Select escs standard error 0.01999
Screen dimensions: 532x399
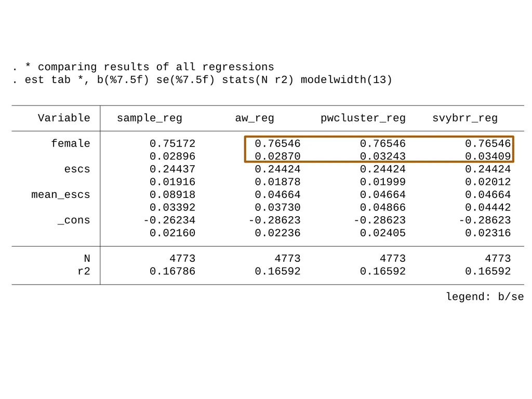point(383,182)
